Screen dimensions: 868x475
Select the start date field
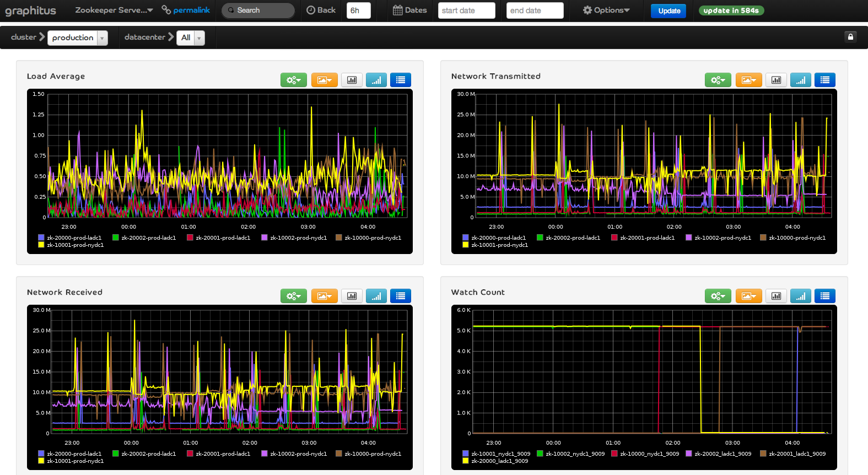coord(467,10)
